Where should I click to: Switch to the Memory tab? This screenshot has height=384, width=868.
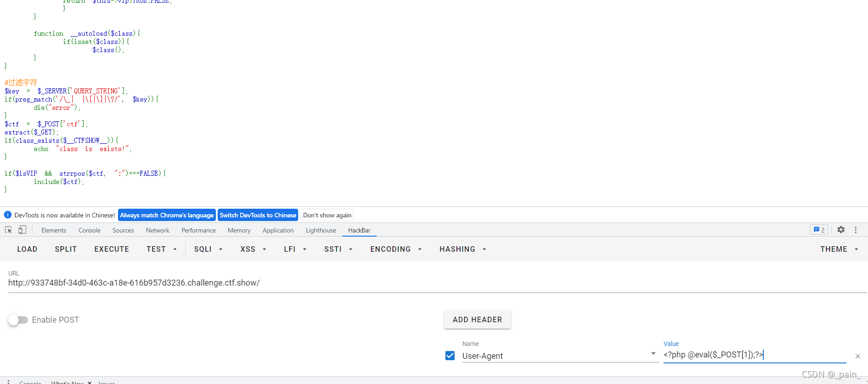(239, 230)
